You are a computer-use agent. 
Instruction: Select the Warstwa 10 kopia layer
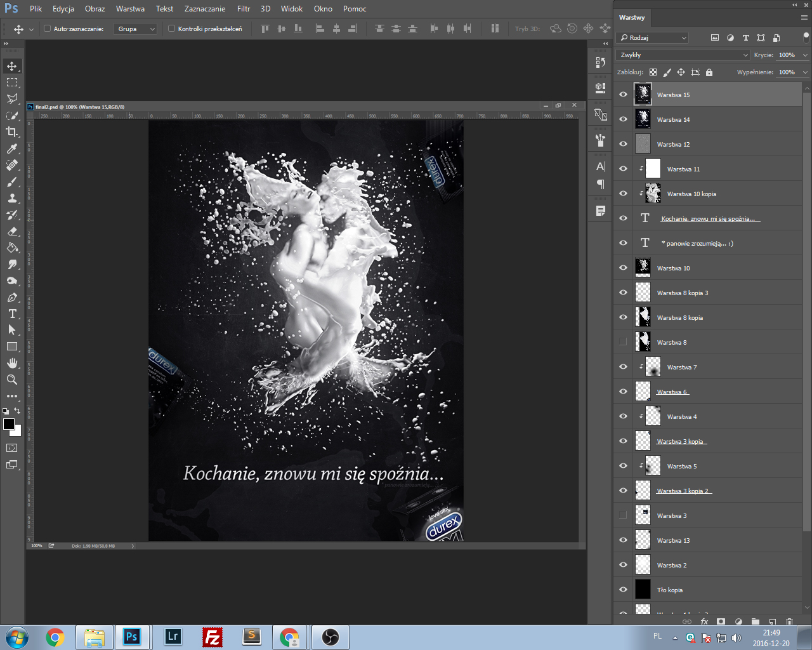(691, 194)
